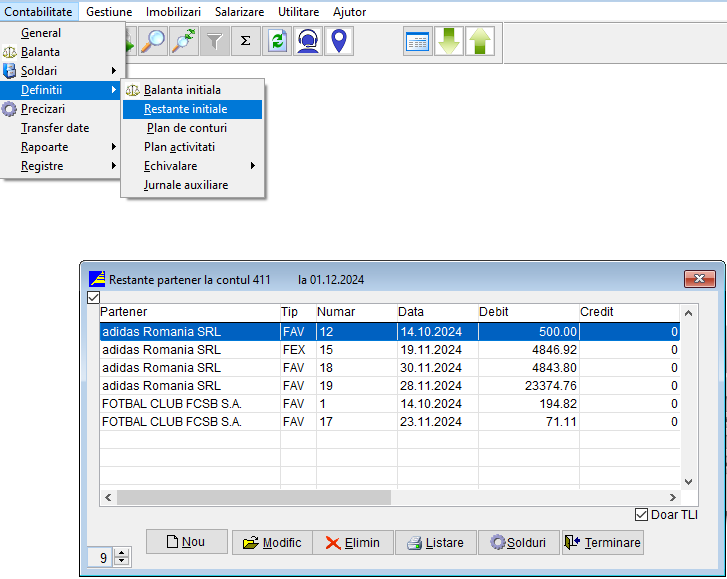The width and height of the screenshot is (727, 579).
Task: Click the table vertical scroll up arrow
Action: [x=689, y=313]
